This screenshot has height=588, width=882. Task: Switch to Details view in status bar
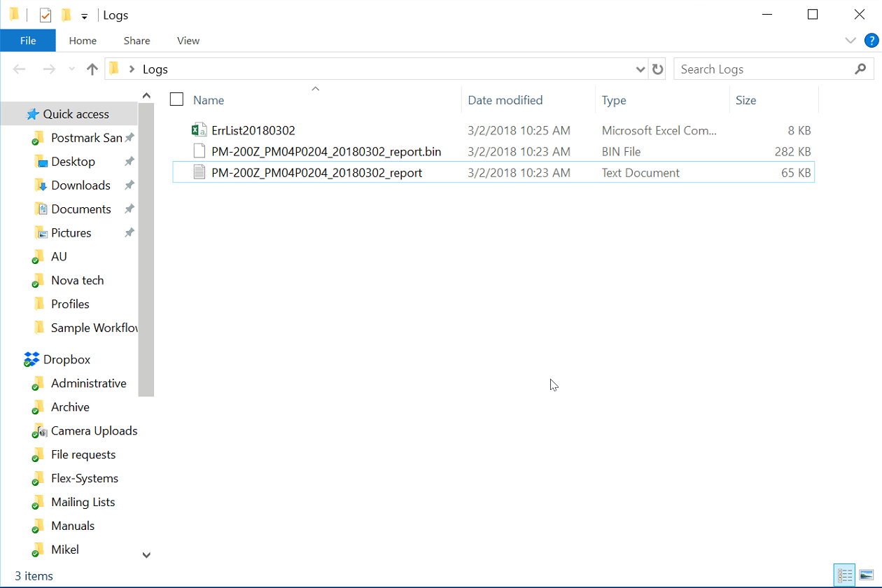pos(845,575)
